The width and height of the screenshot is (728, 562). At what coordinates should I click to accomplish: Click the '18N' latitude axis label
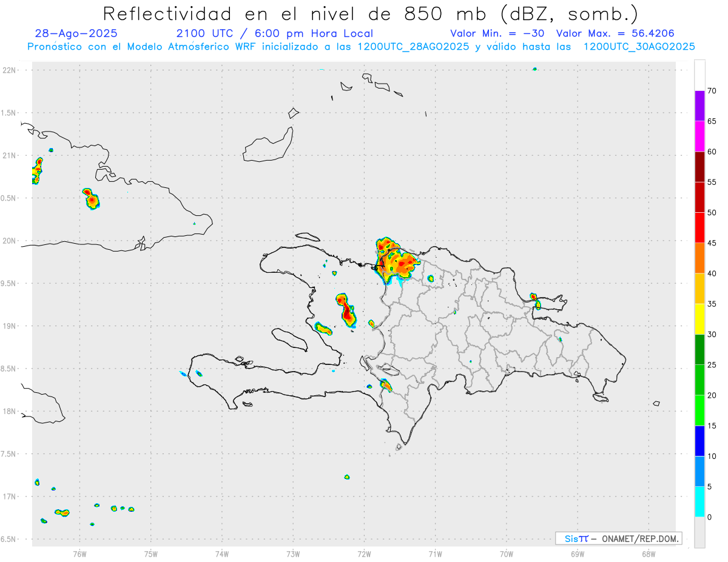9,411
